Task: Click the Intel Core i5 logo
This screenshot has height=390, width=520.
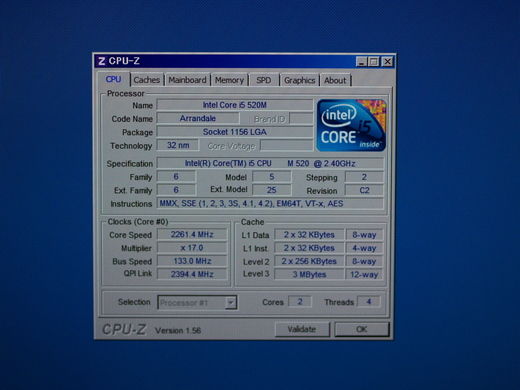Action: point(351,125)
